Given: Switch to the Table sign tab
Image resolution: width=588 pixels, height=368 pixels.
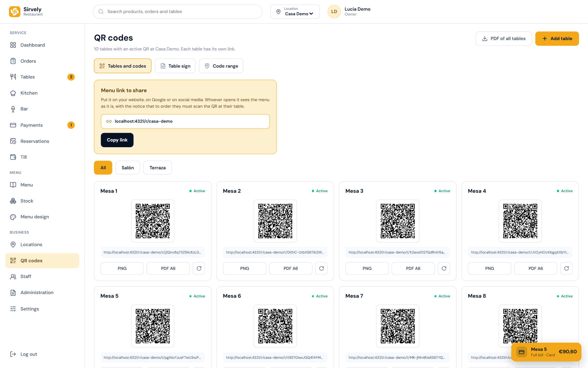Looking at the screenshot, I should coord(175,66).
